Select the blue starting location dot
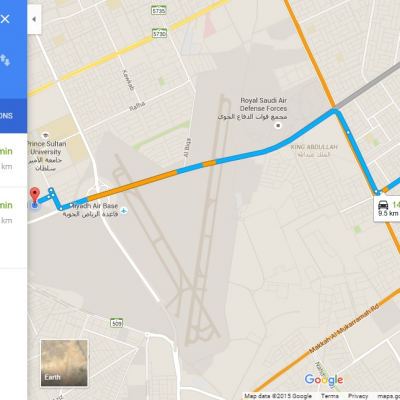 coord(34,205)
